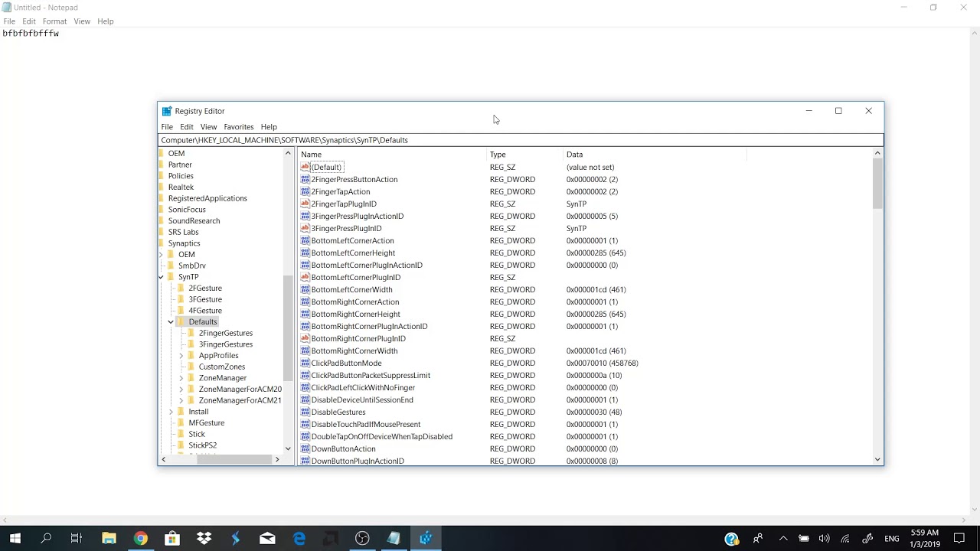Open the Registry Editor Edit menu
This screenshot has height=551, width=980.
(x=187, y=127)
